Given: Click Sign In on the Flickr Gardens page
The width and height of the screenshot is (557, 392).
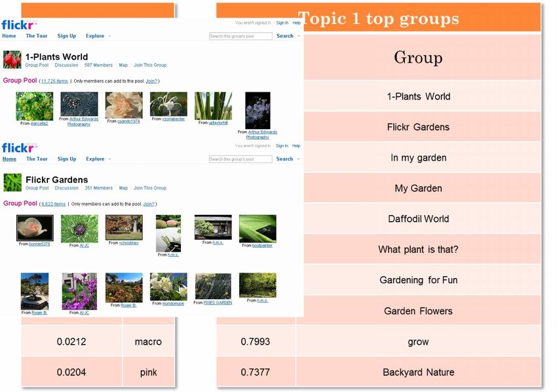Looking at the screenshot, I should point(282,146).
